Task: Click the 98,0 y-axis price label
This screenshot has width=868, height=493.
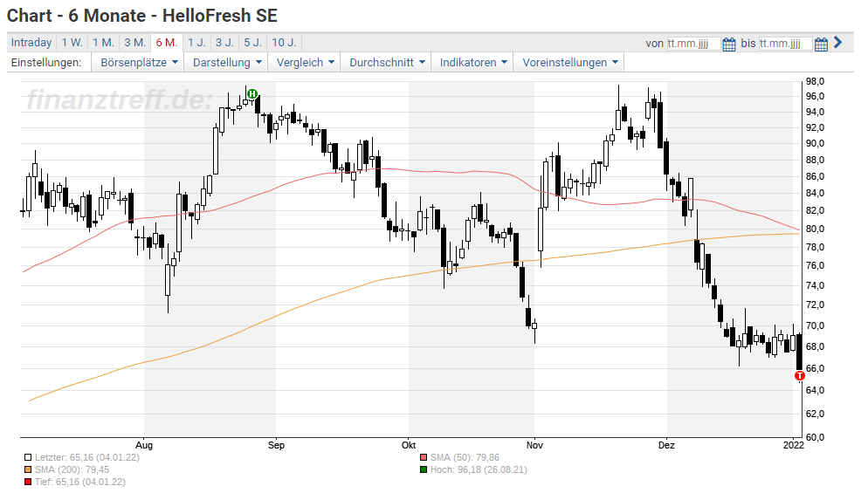Action: [815, 81]
